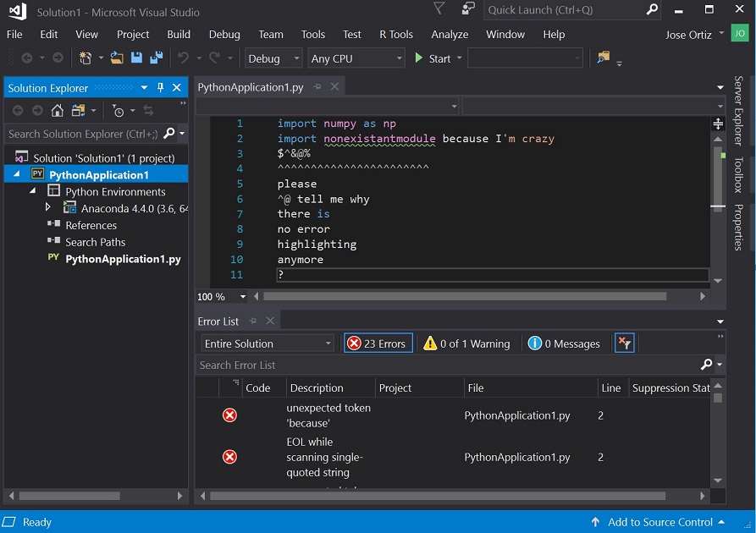Open the Project menu
The height and width of the screenshot is (533, 756).
[x=133, y=34]
